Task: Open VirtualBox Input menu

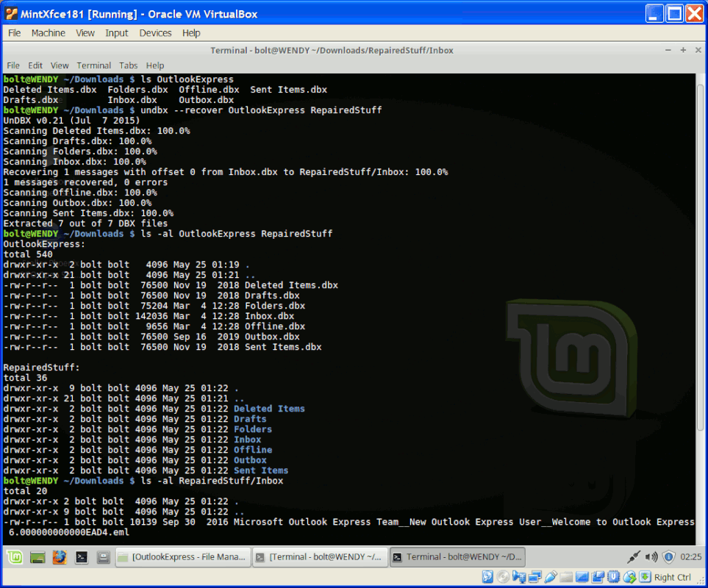Action: click(116, 33)
